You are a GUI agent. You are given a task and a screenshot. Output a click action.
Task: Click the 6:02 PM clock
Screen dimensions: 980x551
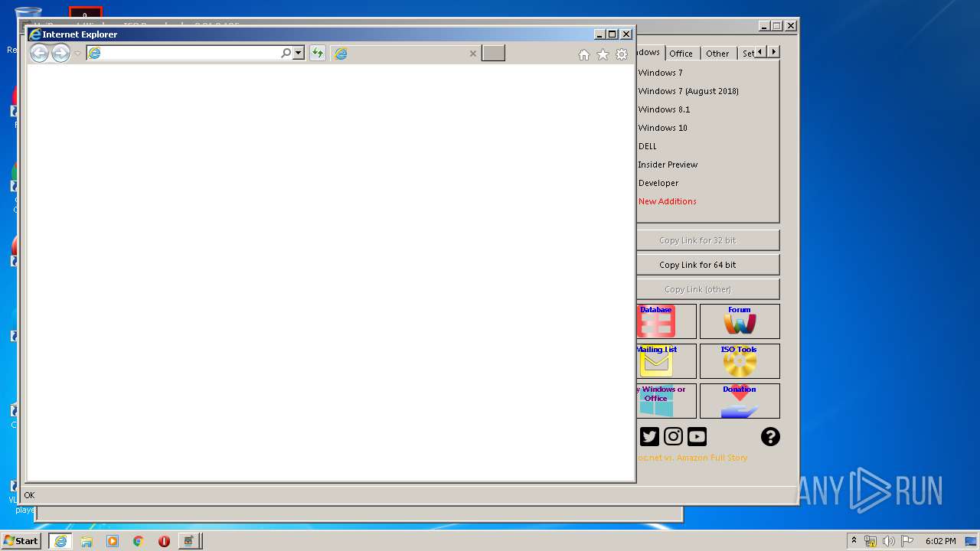(x=940, y=541)
